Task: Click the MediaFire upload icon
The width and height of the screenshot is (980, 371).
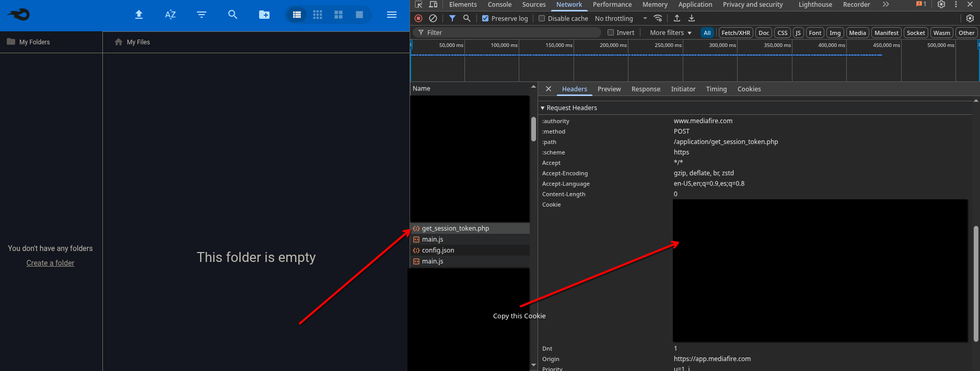Action: point(139,15)
